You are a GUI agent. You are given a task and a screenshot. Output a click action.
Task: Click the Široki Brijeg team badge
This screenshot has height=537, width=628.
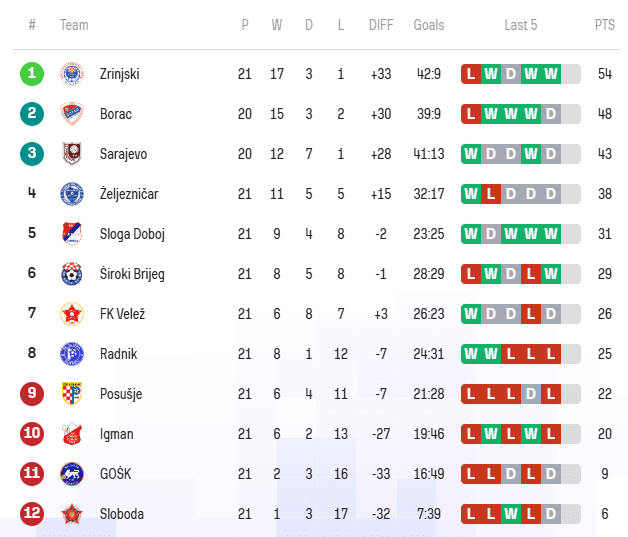coord(71,274)
